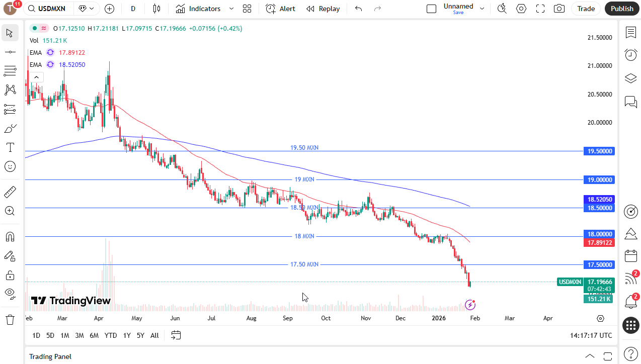Image resolution: width=641 pixels, height=364 pixels.
Task: Pick the brush drawing tool
Action: coord(10,128)
